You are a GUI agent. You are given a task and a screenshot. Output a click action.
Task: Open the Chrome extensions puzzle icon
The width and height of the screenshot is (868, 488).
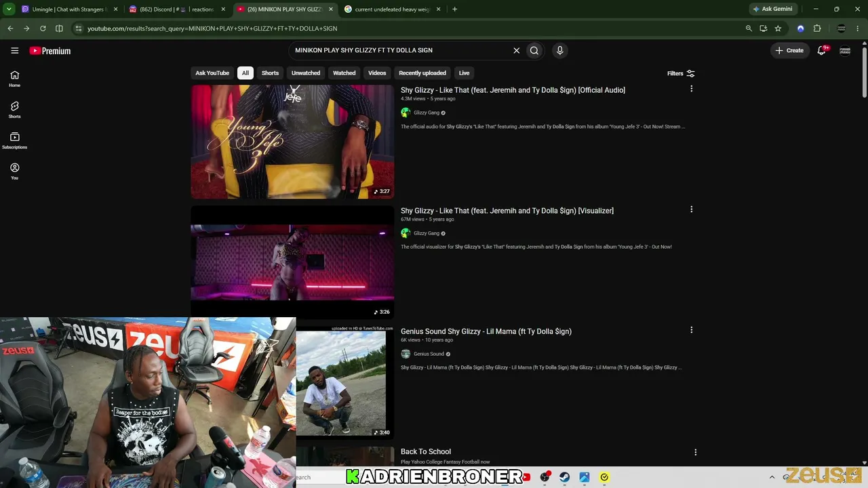(x=817, y=28)
